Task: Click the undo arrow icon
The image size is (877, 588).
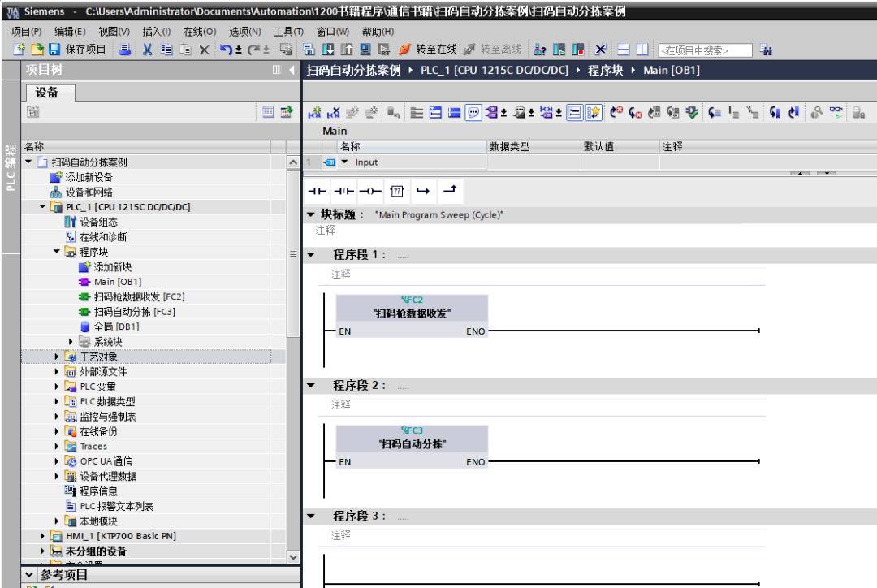Action: click(226, 50)
